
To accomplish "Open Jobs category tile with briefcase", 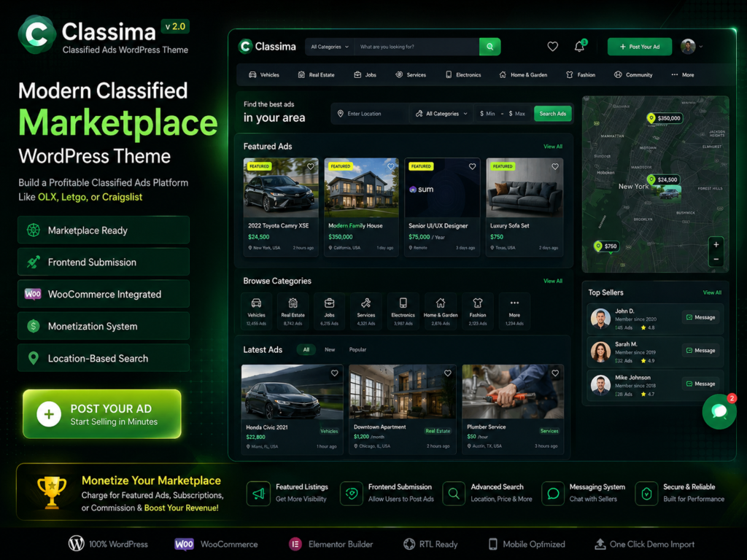I will (329, 311).
